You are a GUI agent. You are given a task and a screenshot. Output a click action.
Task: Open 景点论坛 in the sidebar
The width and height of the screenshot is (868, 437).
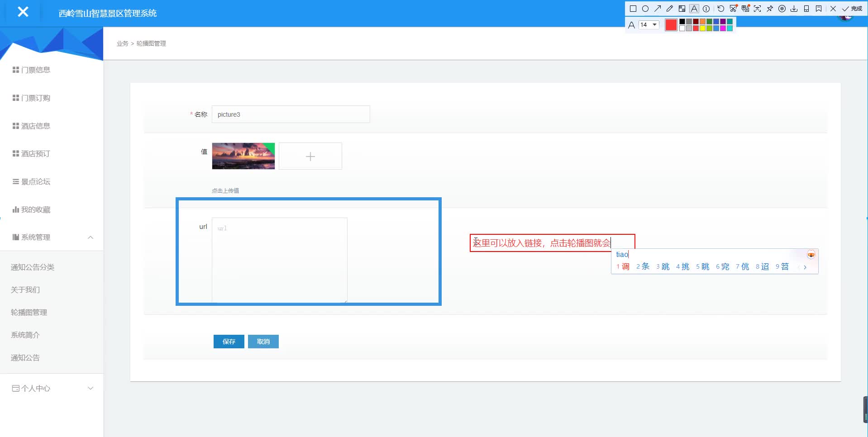click(x=31, y=182)
